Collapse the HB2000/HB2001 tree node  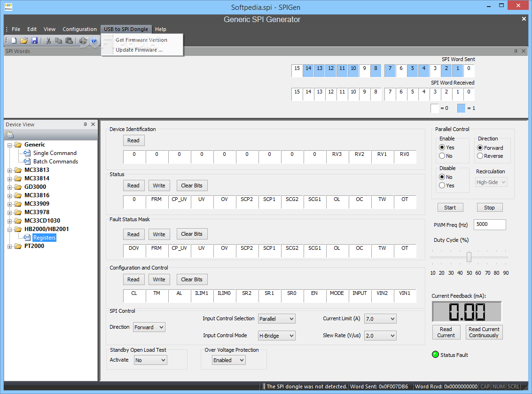click(x=9, y=230)
